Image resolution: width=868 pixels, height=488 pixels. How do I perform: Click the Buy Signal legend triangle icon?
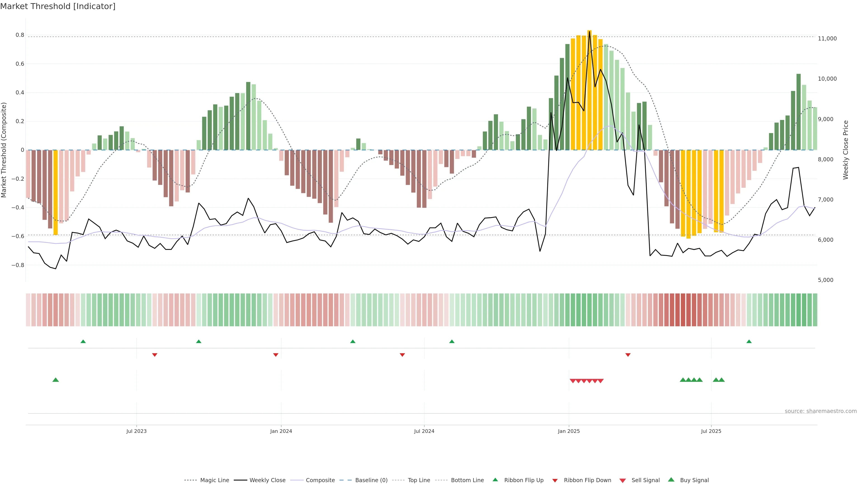click(671, 480)
